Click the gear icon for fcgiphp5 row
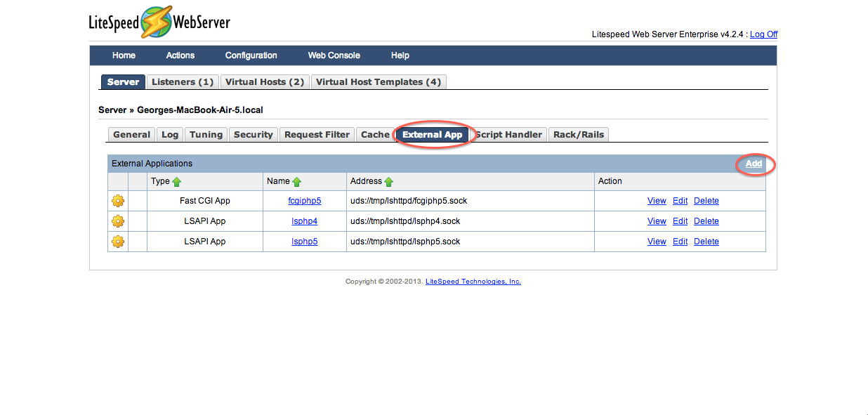Screen dimensions: 868x415 coord(118,201)
